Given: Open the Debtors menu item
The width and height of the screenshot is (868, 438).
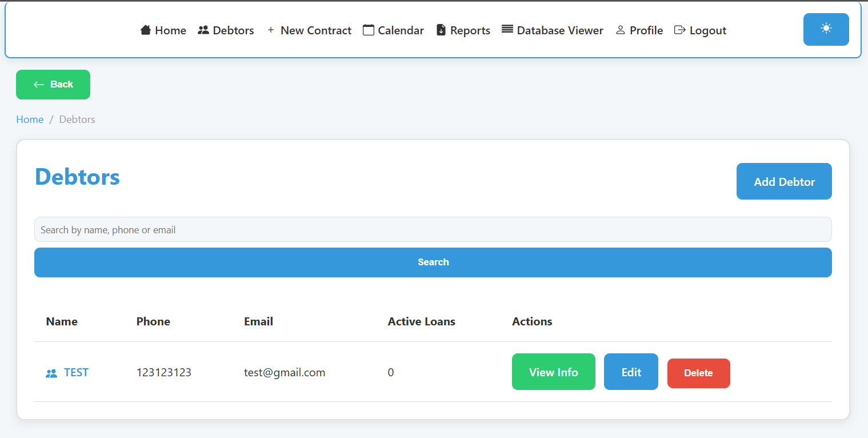Looking at the screenshot, I should point(226,30).
